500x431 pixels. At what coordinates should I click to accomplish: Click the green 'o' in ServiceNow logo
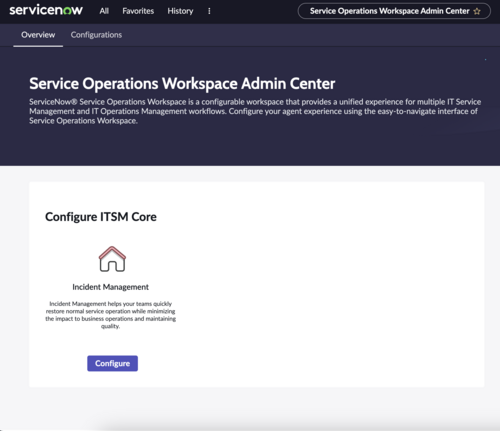coord(67,11)
